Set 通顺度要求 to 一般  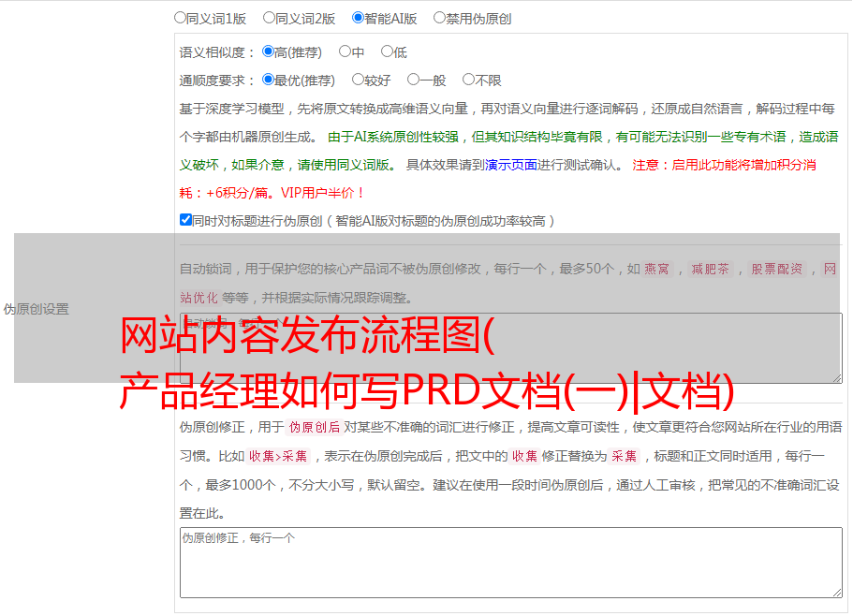[x=414, y=80]
